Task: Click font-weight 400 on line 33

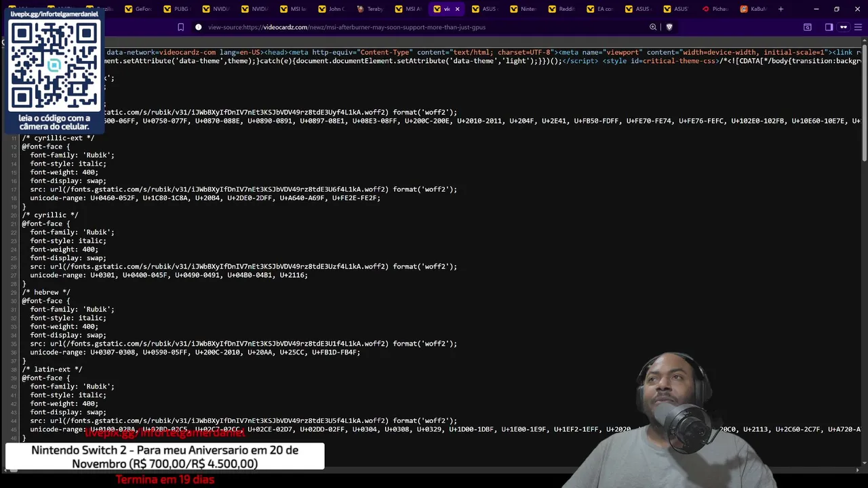Action: 64,327
